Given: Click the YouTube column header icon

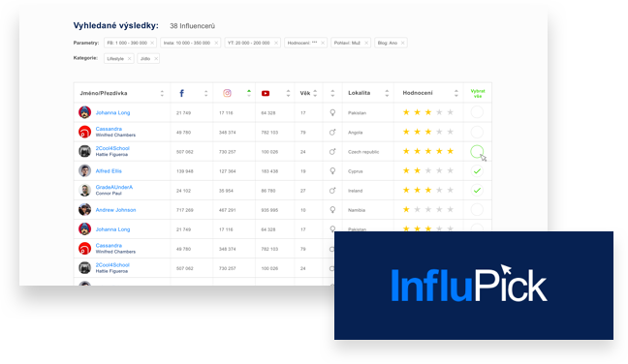Looking at the screenshot, I should pos(266,93).
